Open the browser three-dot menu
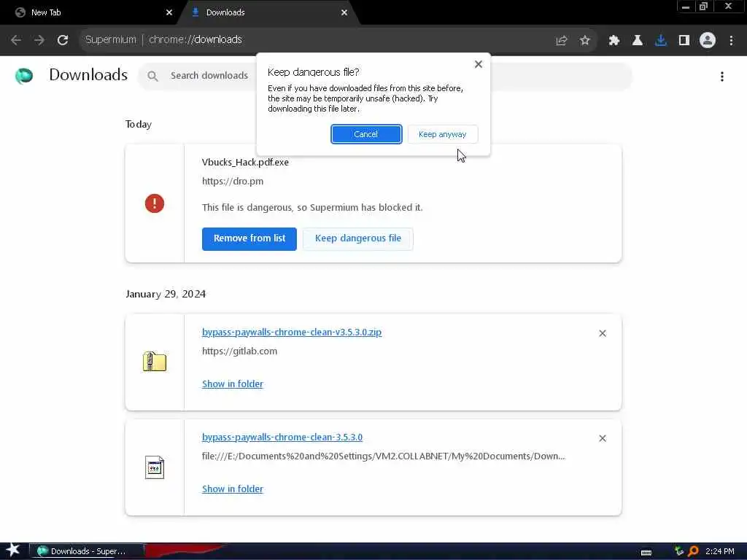 (731, 41)
